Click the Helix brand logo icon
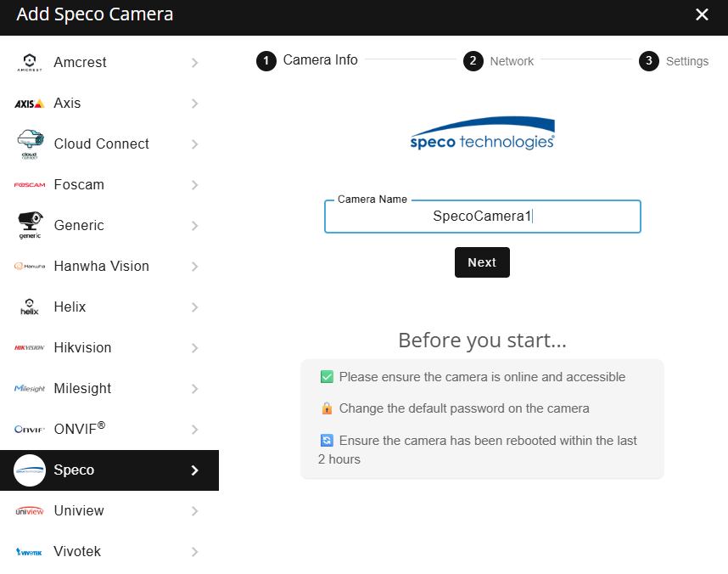This screenshot has width=728, height=574. click(30, 307)
